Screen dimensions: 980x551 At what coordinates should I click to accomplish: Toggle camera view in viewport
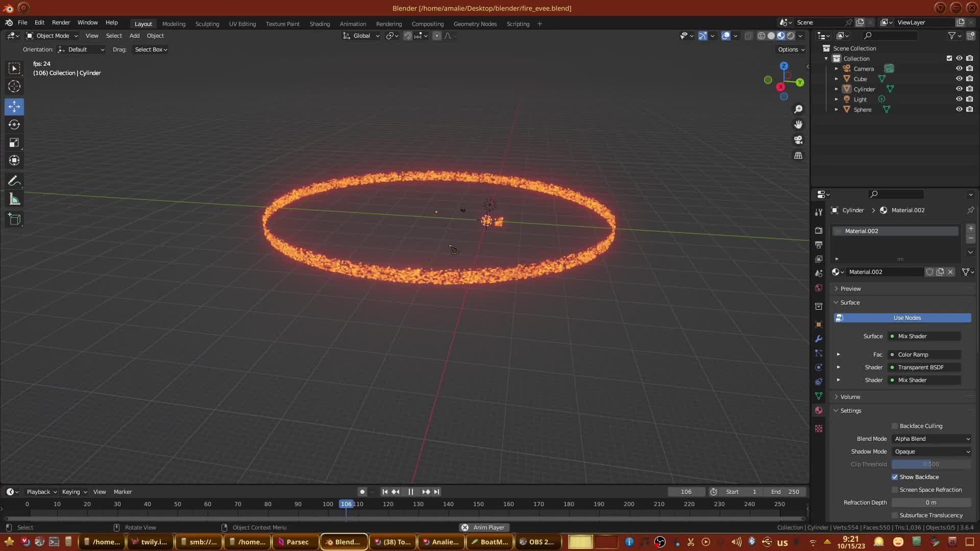(798, 140)
